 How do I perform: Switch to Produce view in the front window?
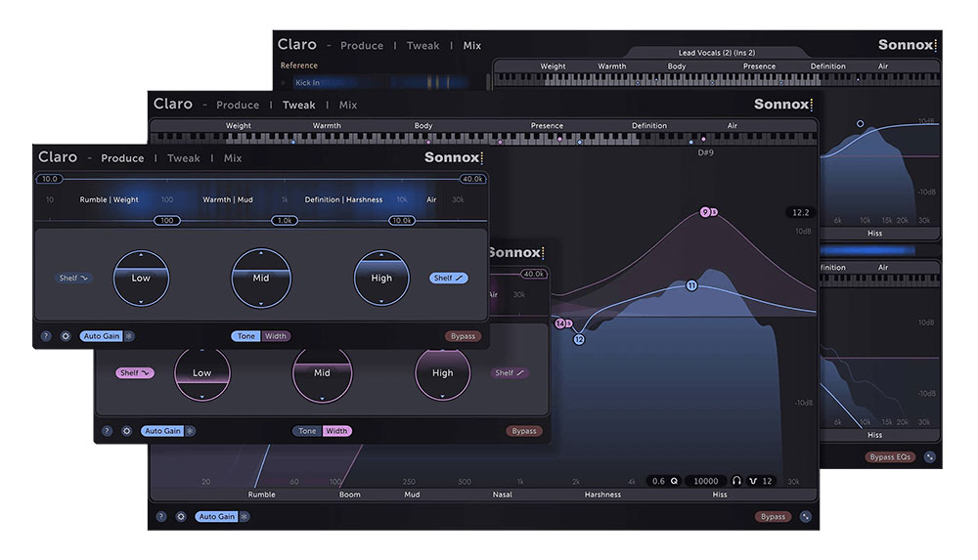pos(122,158)
